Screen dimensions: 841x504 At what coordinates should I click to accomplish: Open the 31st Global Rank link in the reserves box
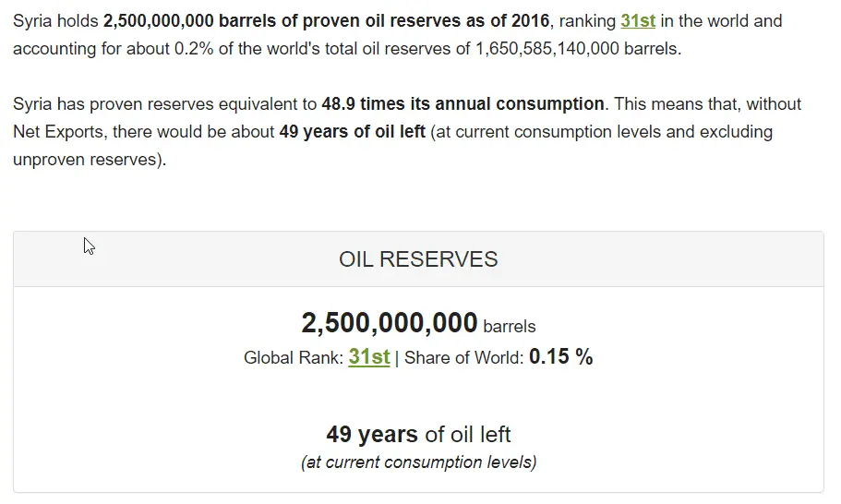pyautogui.click(x=368, y=357)
